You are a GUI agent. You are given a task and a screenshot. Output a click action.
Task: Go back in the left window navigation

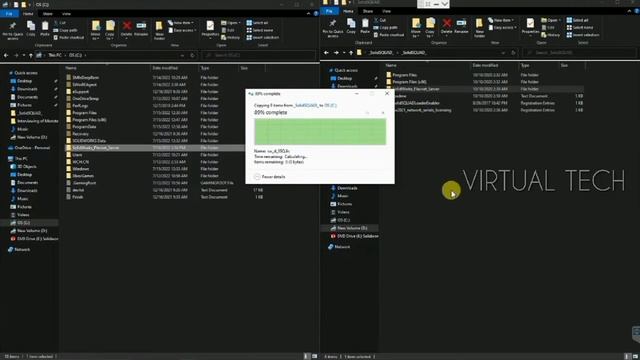tap(6, 55)
